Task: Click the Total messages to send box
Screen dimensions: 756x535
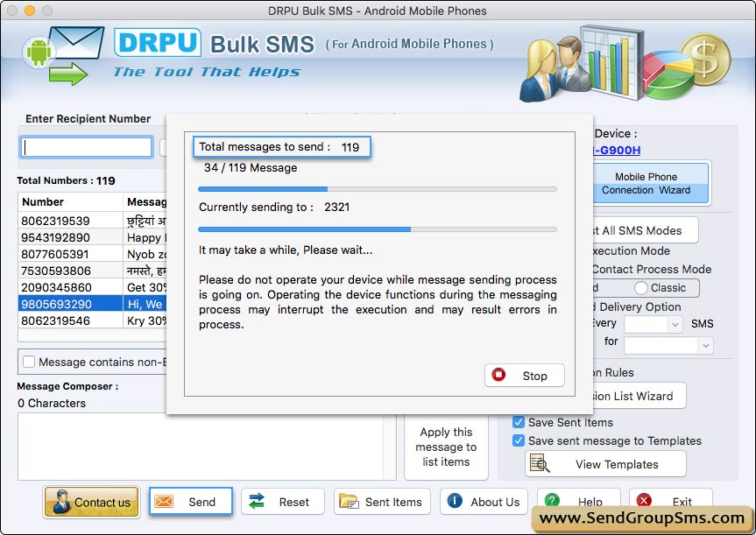Action: (x=282, y=147)
